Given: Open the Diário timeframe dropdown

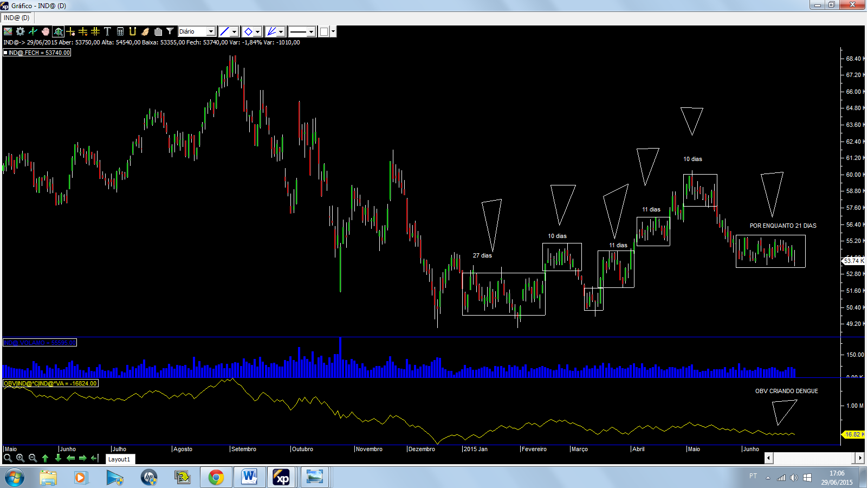Looking at the screenshot, I should pyautogui.click(x=197, y=31).
